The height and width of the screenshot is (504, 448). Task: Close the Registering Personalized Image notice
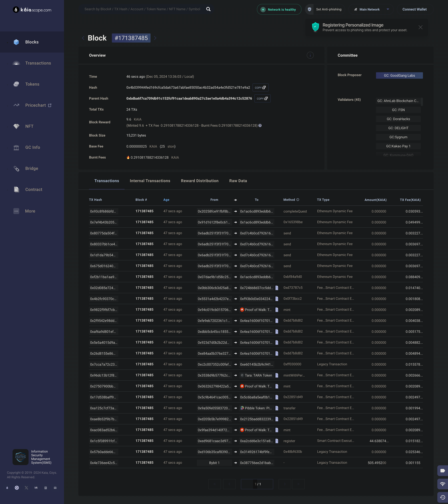tap(420, 27)
